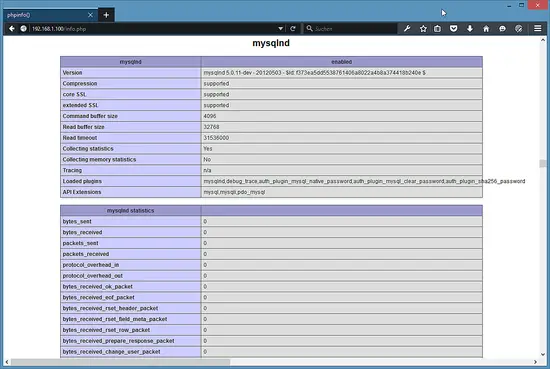This screenshot has height=369, width=550.
Task: Click the bytes_received row label
Action: tap(82, 233)
